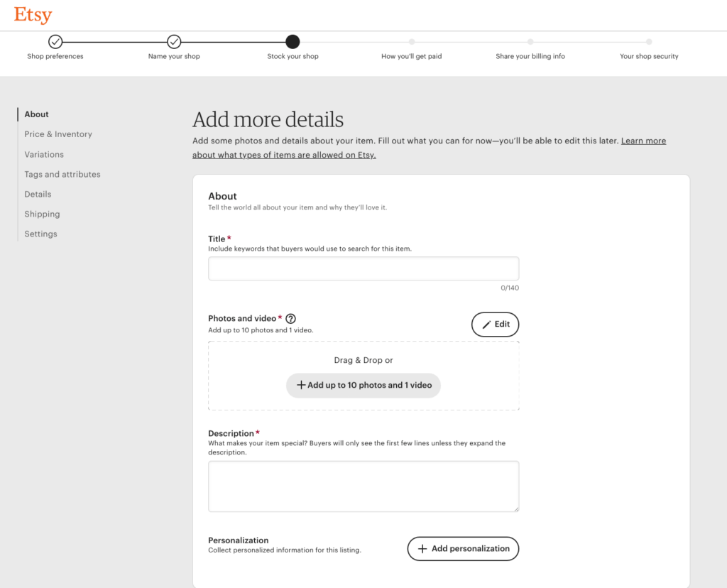Go to Settings in the sidebar
Image resolution: width=727 pixels, height=588 pixels.
click(40, 234)
